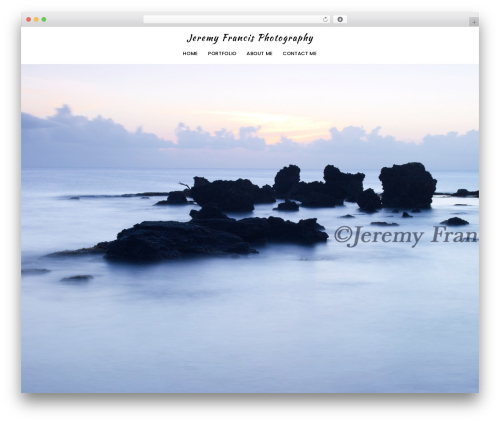Click the yellow minimize window button

(36, 20)
